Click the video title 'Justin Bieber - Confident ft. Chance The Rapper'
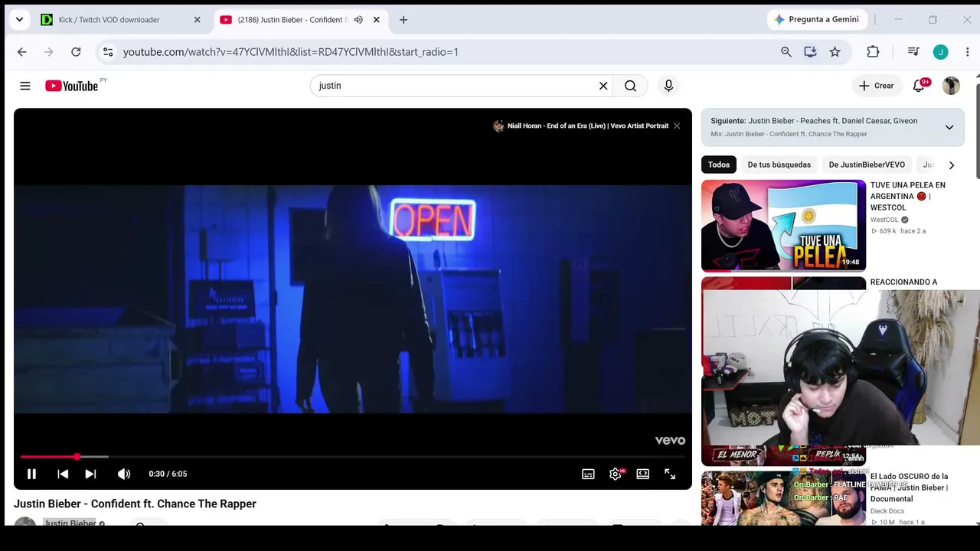Screen dimensions: 980x551 tap(135, 504)
